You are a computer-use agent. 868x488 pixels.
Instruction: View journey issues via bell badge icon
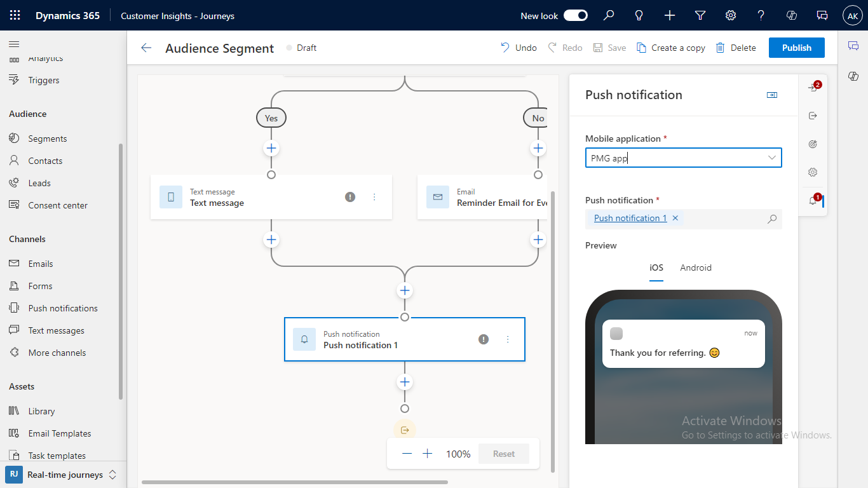[x=812, y=200]
